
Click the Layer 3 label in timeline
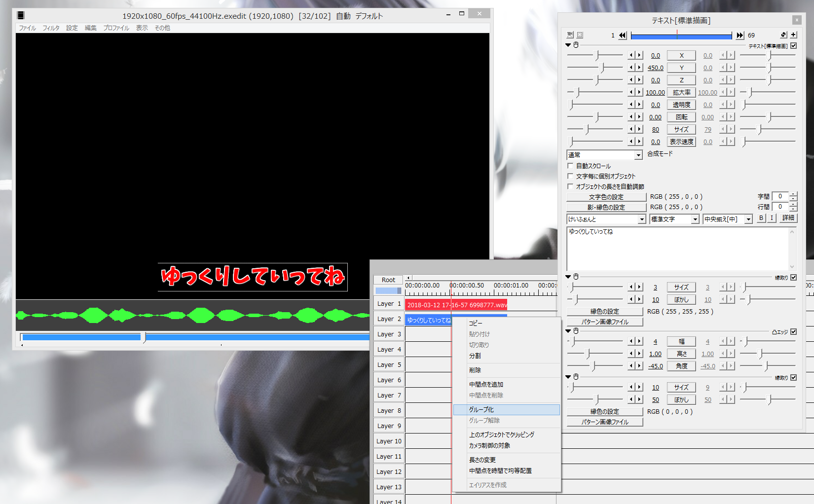tap(388, 334)
